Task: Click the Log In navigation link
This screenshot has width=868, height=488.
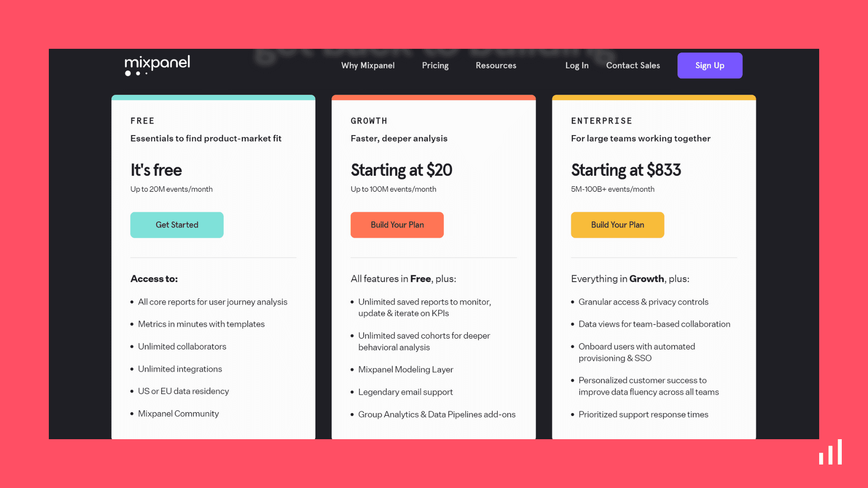Action: coord(576,65)
